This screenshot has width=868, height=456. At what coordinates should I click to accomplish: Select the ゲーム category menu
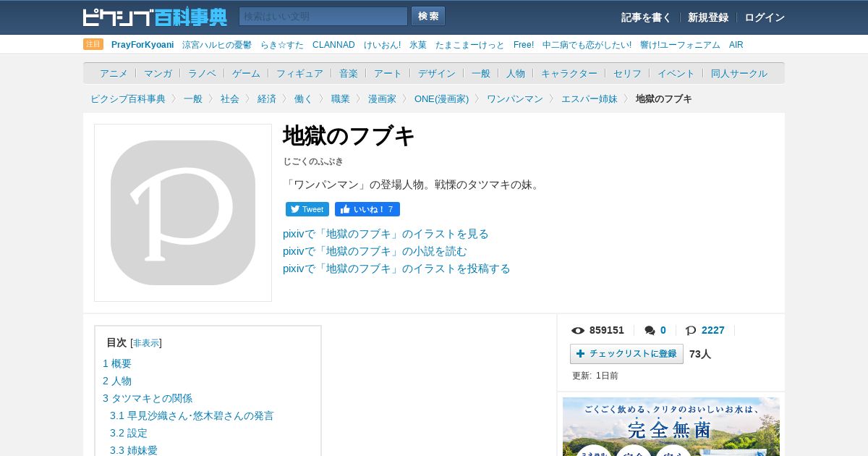point(246,73)
